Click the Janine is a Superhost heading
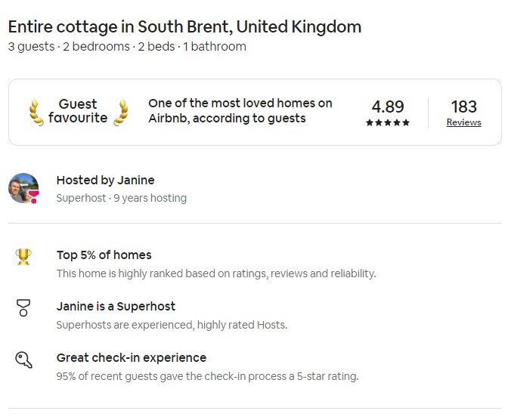 (116, 306)
